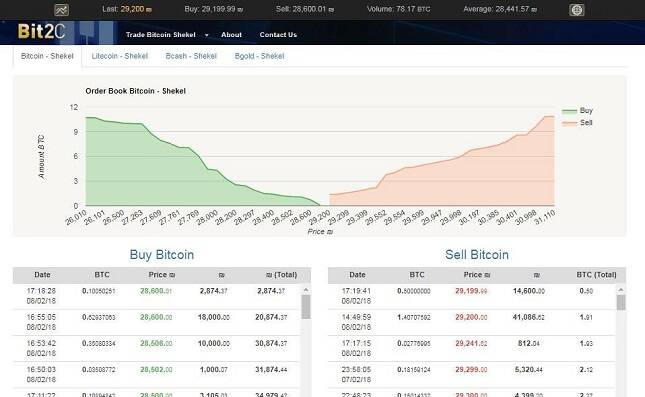The image size is (645, 397).
Task: Open Contact Us page
Action: pos(278,35)
